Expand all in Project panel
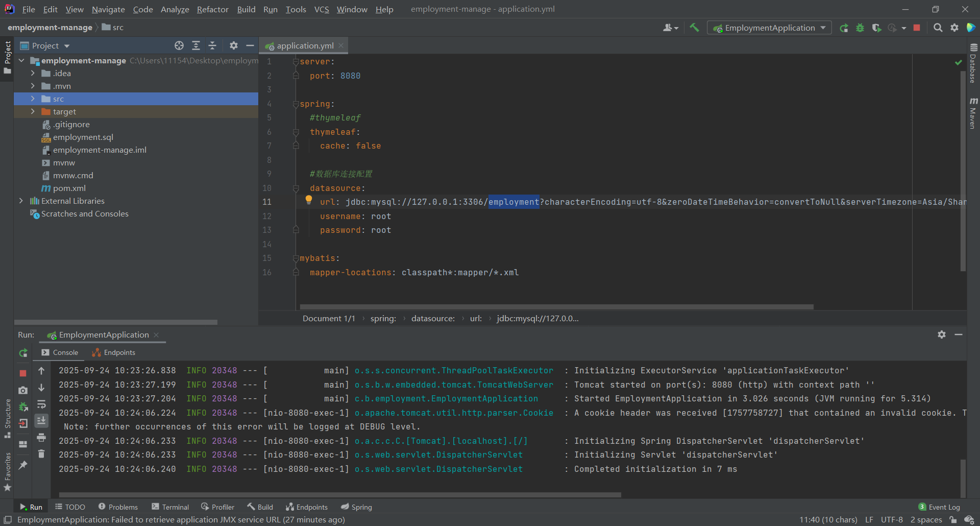 pos(196,45)
